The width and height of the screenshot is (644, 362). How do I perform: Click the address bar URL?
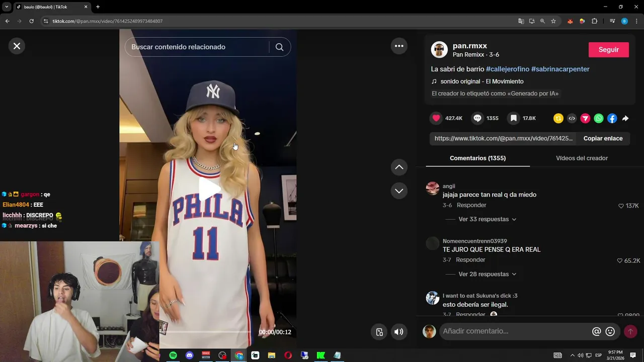pos(108,21)
